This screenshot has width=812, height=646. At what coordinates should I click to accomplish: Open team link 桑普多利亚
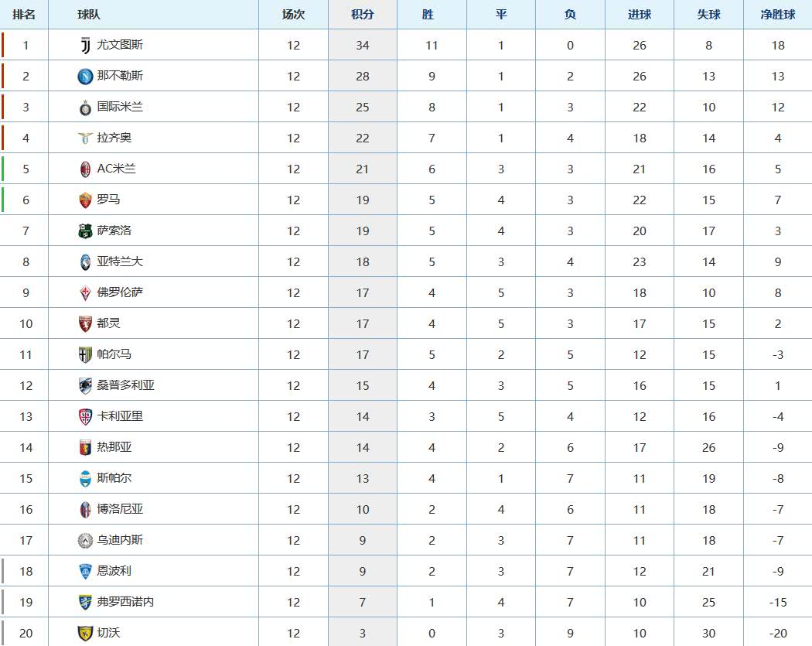[126, 385]
